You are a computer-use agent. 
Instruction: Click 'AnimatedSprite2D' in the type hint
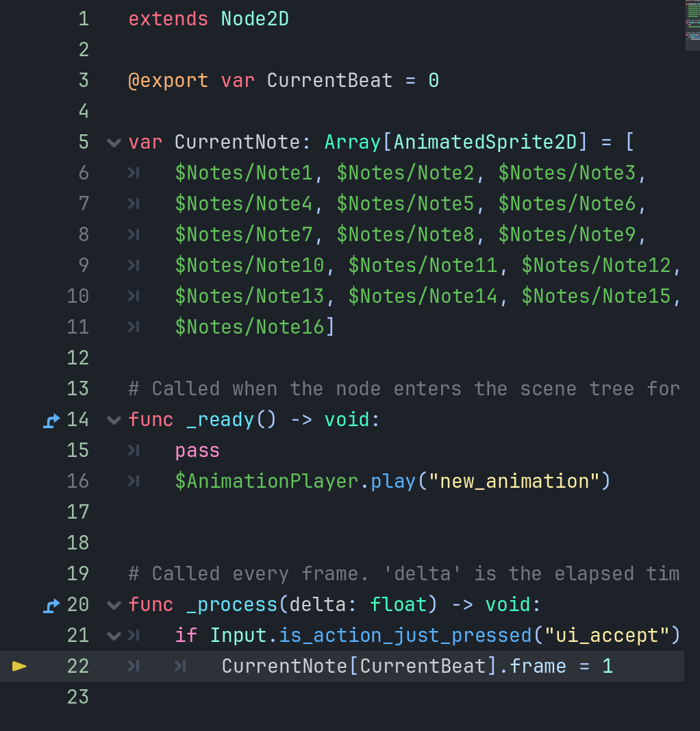pyautogui.click(x=485, y=143)
